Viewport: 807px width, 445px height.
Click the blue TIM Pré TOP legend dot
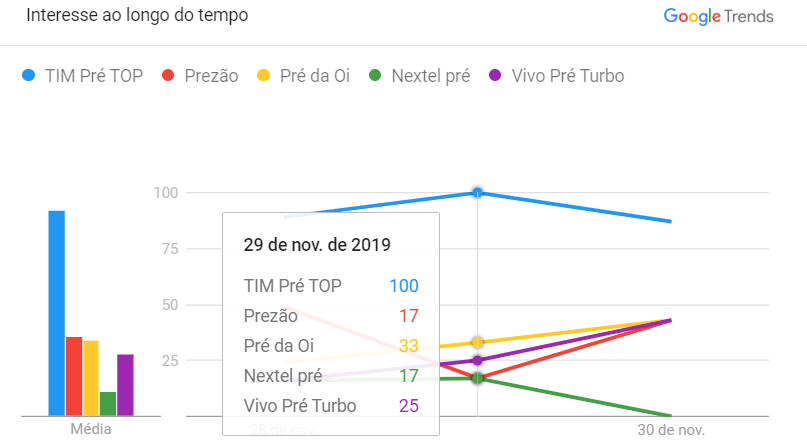pyautogui.click(x=29, y=75)
